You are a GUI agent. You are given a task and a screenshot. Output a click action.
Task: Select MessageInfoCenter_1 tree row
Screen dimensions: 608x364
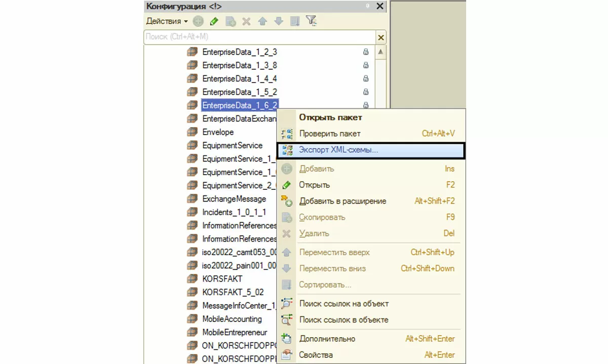239,306
